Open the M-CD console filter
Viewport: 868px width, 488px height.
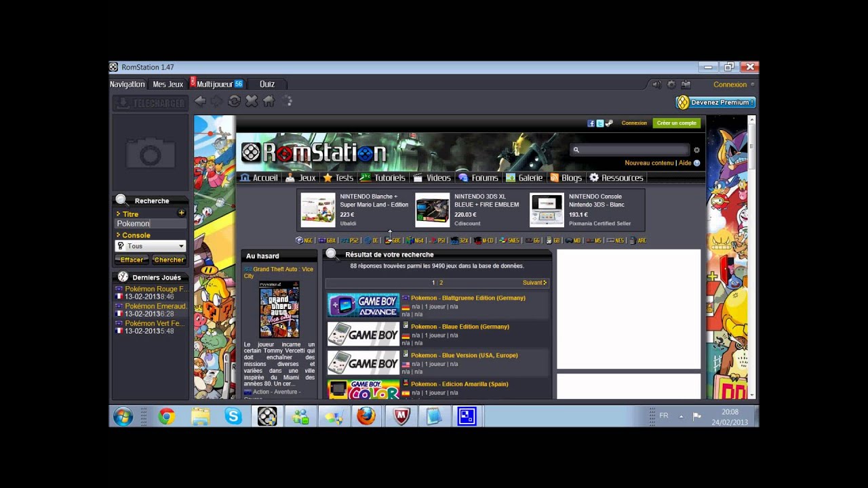[484, 241]
